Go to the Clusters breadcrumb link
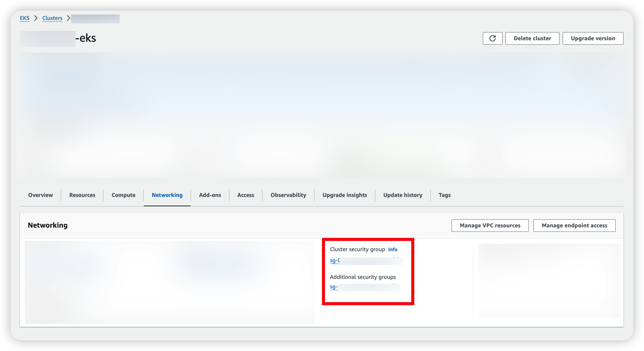Image resolution: width=644 pixels, height=351 pixels. (x=52, y=18)
